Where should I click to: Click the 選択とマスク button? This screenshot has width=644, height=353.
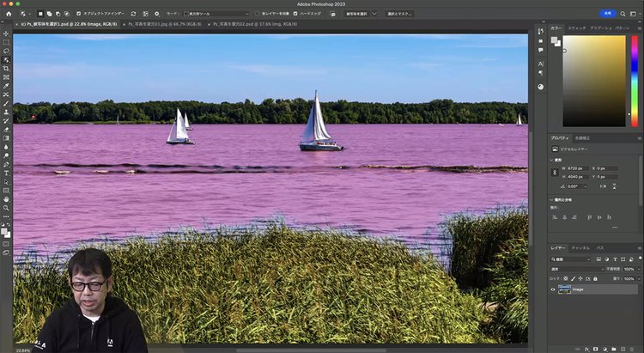399,14
